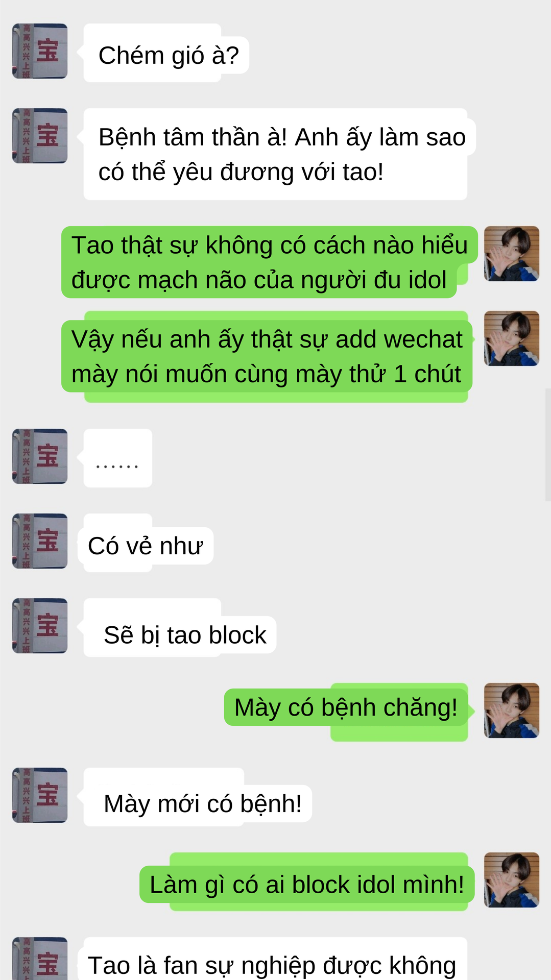Open sender avatar next to "Mày có bệnh chăng!"
This screenshot has width=551, height=980.
point(512,710)
